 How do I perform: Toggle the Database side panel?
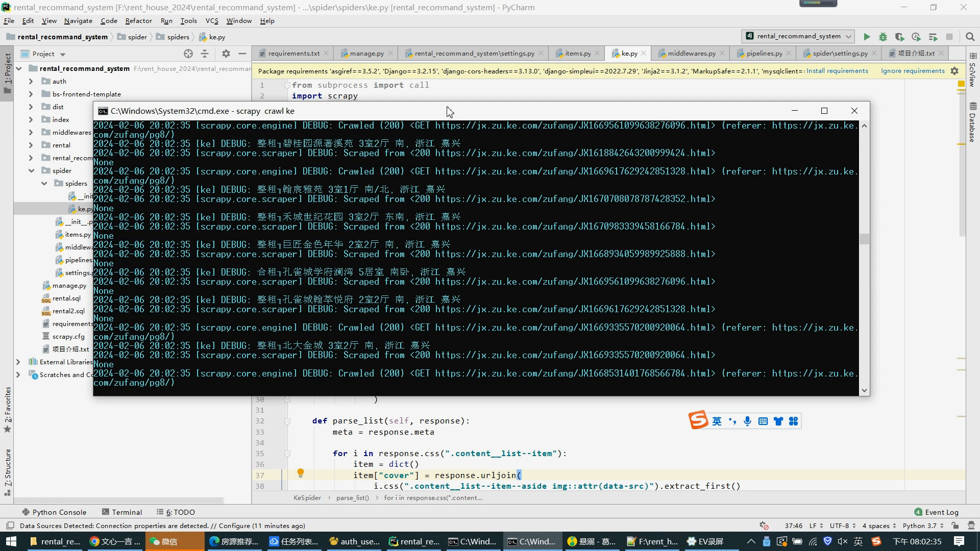972,122
